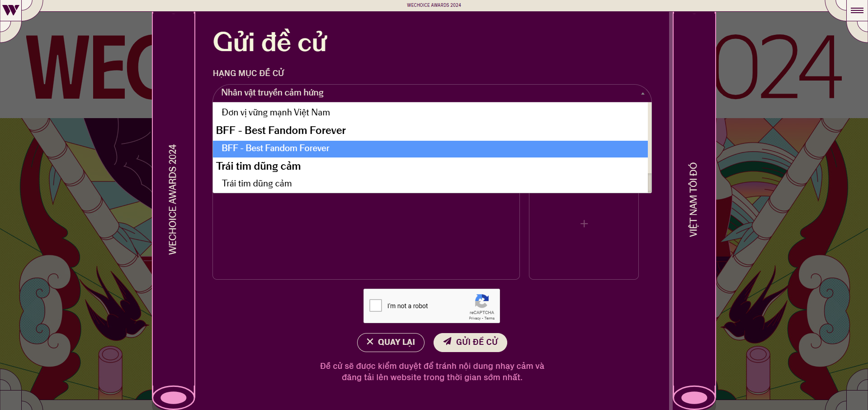Click the 'GỬI ĐỀ CỬ' submit button

click(470, 342)
